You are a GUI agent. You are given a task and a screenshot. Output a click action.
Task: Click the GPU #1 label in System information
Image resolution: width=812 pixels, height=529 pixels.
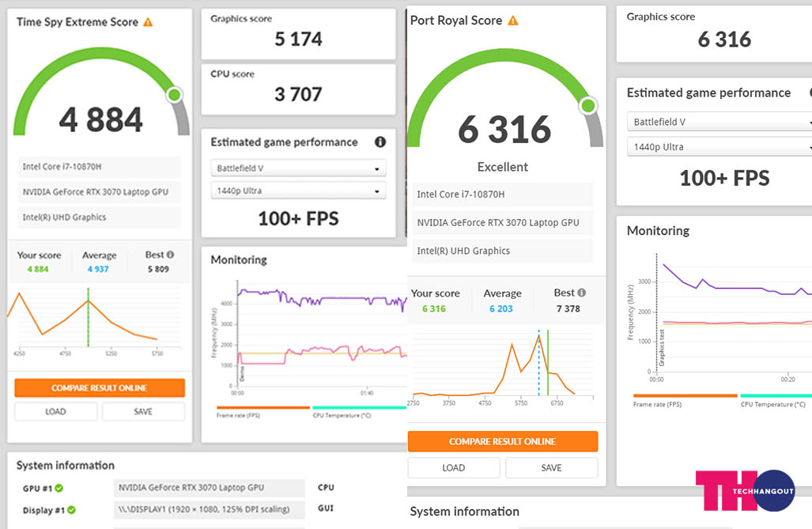pos(37,488)
